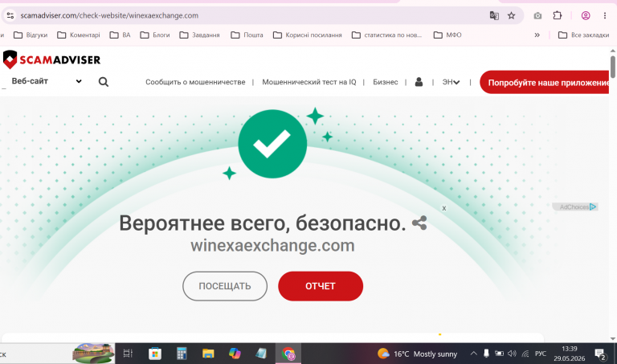Switch input language РУС indicator
Screen dimensions: 617x364
tap(541, 354)
